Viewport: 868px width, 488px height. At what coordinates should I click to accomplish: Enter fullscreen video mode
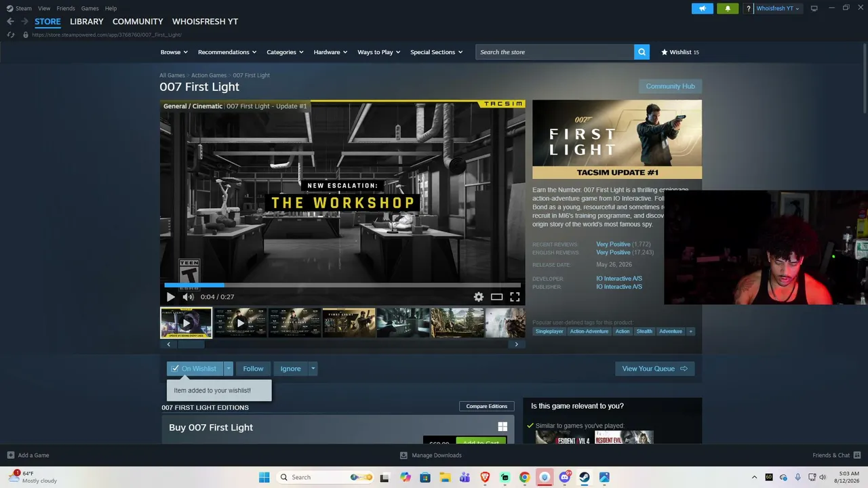tap(515, 297)
